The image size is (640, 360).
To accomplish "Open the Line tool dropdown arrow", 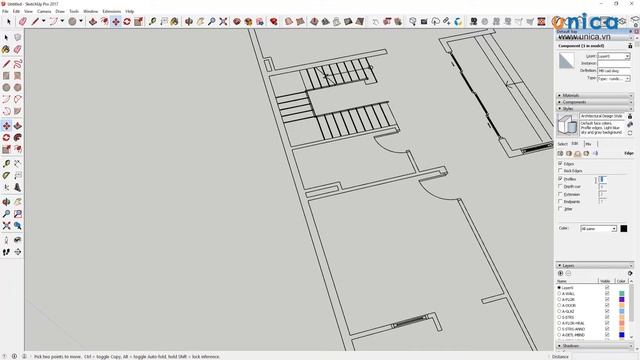I will click(43, 21).
